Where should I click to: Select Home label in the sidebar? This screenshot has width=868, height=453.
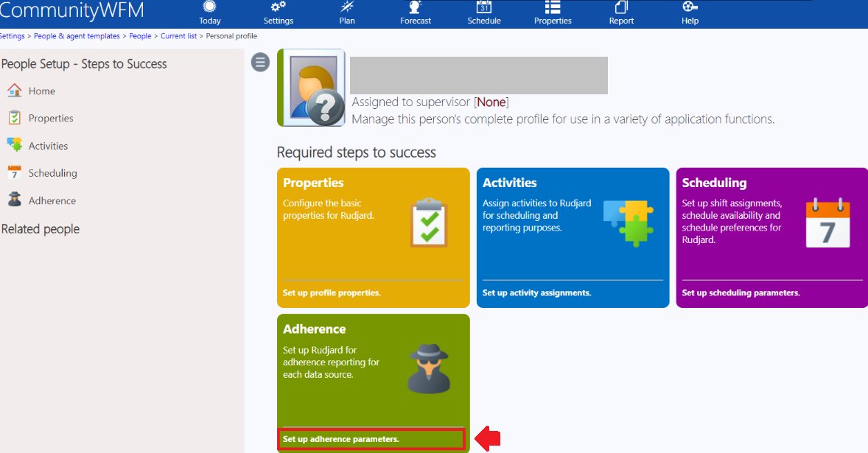42,91
